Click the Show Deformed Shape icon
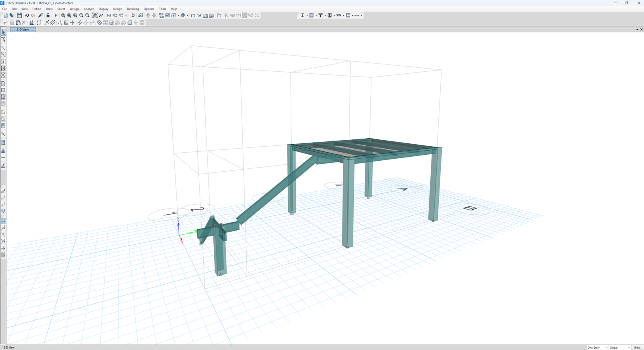This screenshot has width=644, height=350. (x=199, y=15)
